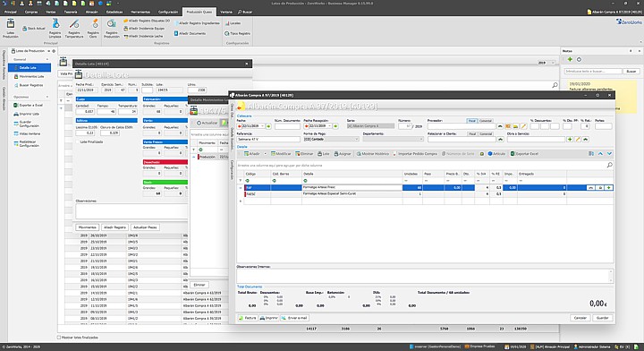Click Exportar a Excel in sidebar options
644x351 pixels.
click(x=28, y=106)
